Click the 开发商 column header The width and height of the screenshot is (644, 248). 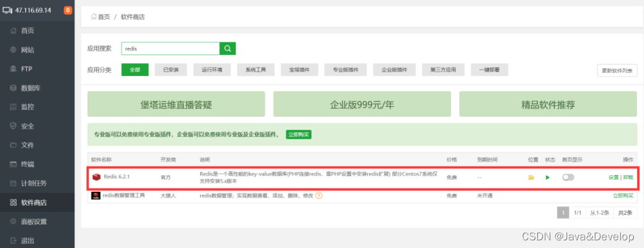[168, 159]
